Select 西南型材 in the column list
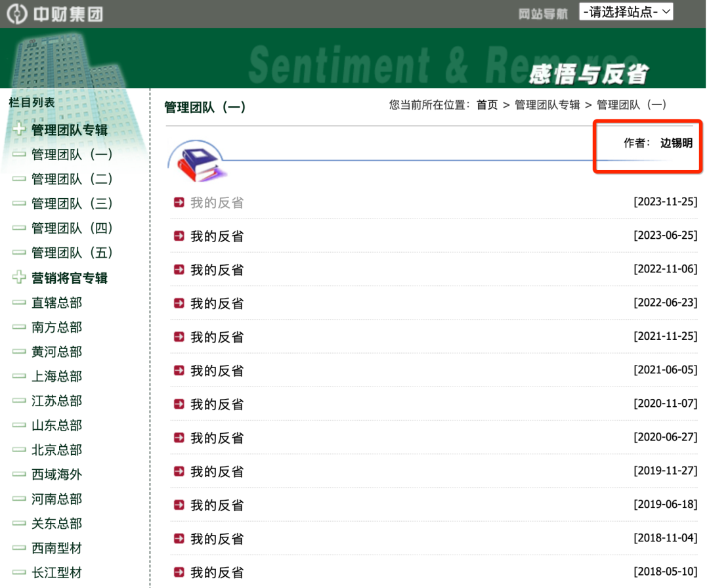Image resolution: width=709 pixels, height=588 pixels. (56, 548)
